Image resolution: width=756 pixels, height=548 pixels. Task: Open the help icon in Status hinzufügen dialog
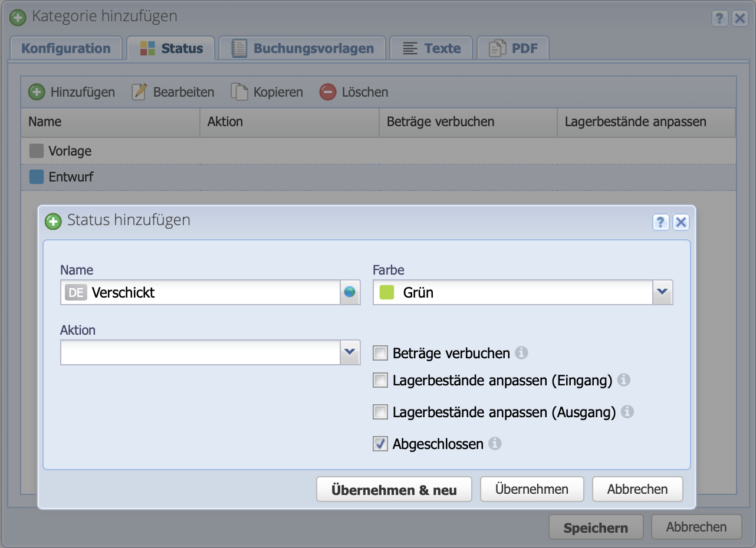click(x=660, y=222)
